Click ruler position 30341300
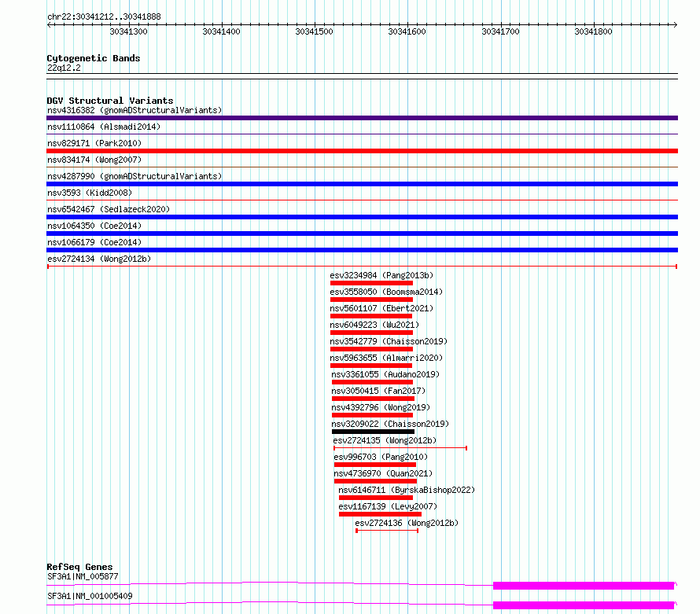The image size is (700, 614). 128,31
